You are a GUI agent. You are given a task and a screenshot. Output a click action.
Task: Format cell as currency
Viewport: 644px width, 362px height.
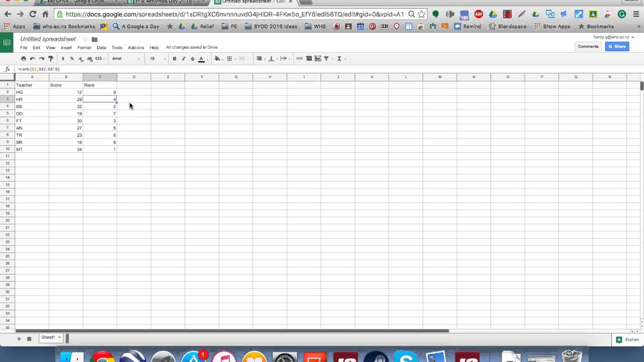coord(63,59)
